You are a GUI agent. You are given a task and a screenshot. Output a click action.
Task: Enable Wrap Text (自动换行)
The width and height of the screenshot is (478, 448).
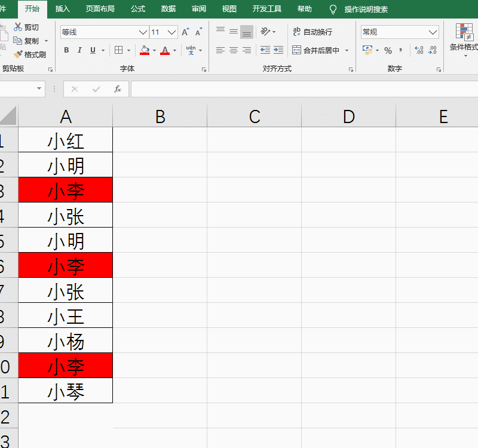click(x=312, y=32)
